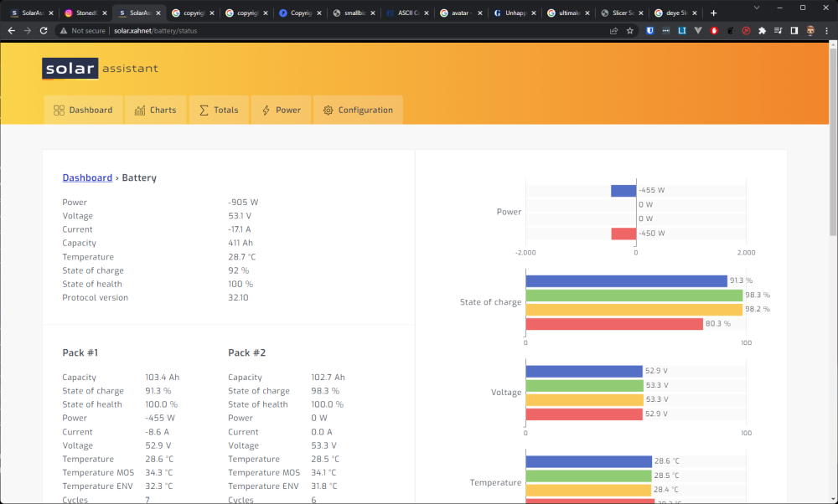
Task: Open the browser extensions puzzle icon
Action: 762,31
